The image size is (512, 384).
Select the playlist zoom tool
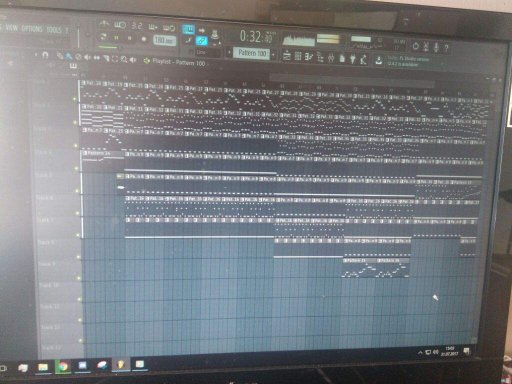point(124,59)
